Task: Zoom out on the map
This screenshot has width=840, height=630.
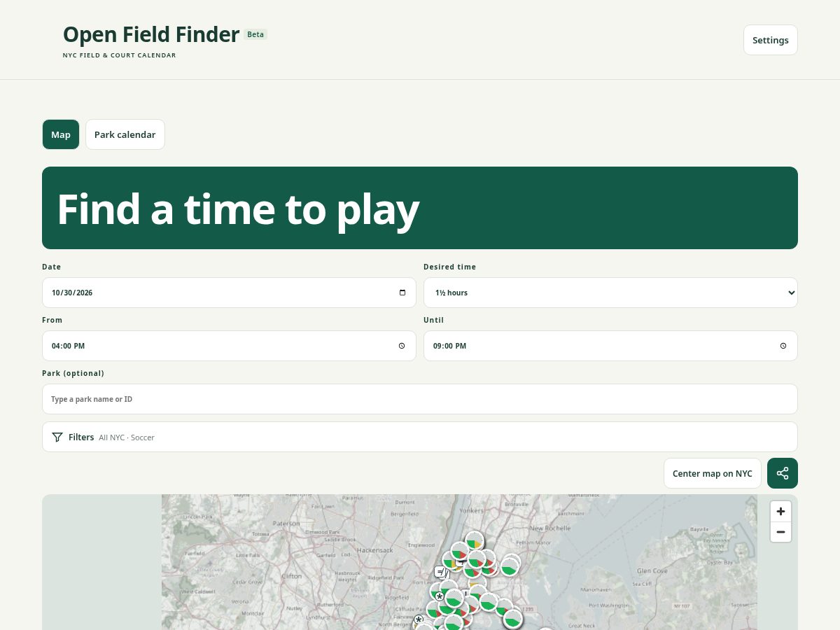Action: pyautogui.click(x=780, y=532)
